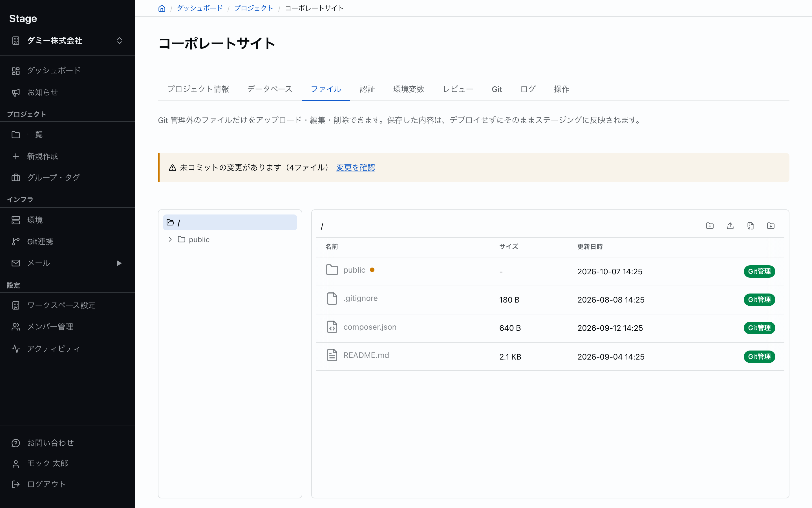The image size is (812, 508).
Task: Click the home icon in breadcrumb
Action: click(162, 8)
